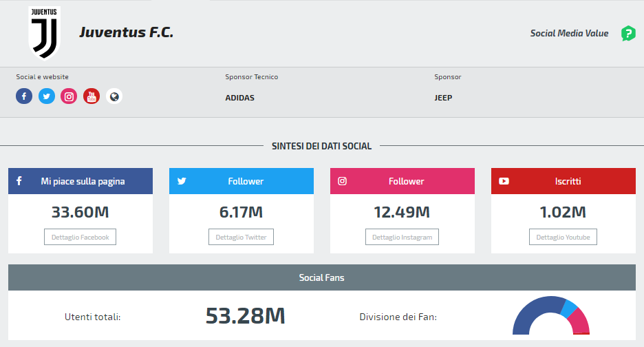Click Twitter bird icon in blue Follower header
The image size is (644, 347).
click(182, 181)
